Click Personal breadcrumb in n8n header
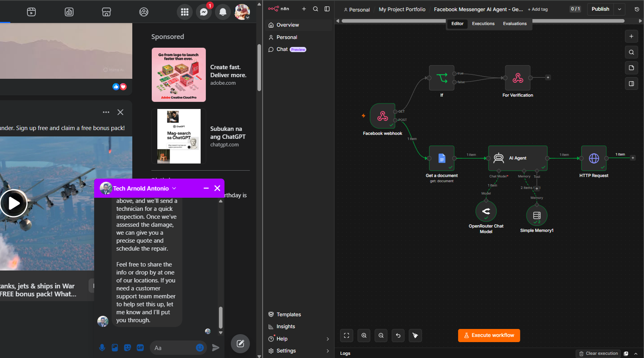 pos(357,10)
